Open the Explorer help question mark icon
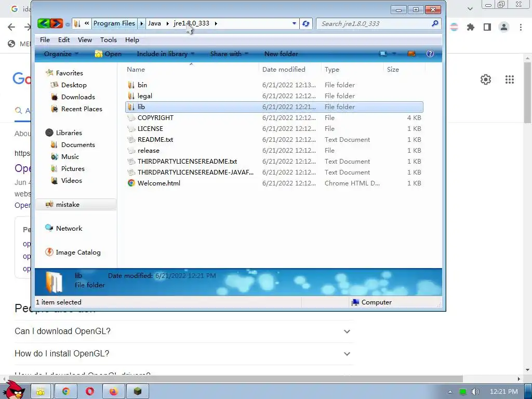532x399 pixels. tap(430, 54)
